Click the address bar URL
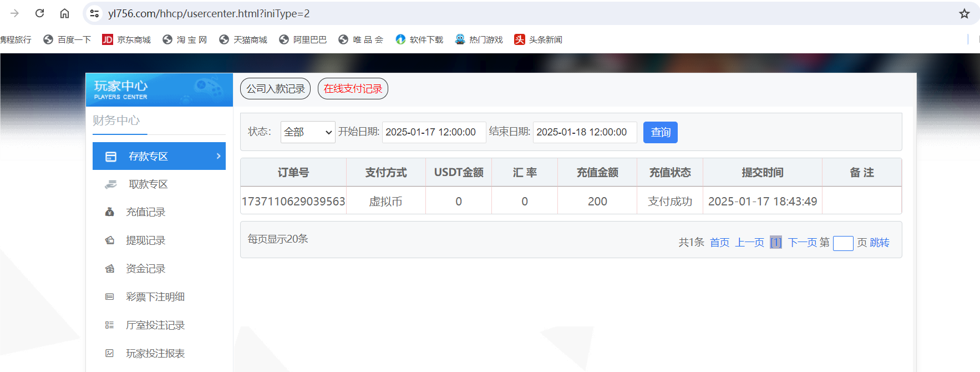Image resolution: width=980 pixels, height=372 pixels. [x=209, y=13]
